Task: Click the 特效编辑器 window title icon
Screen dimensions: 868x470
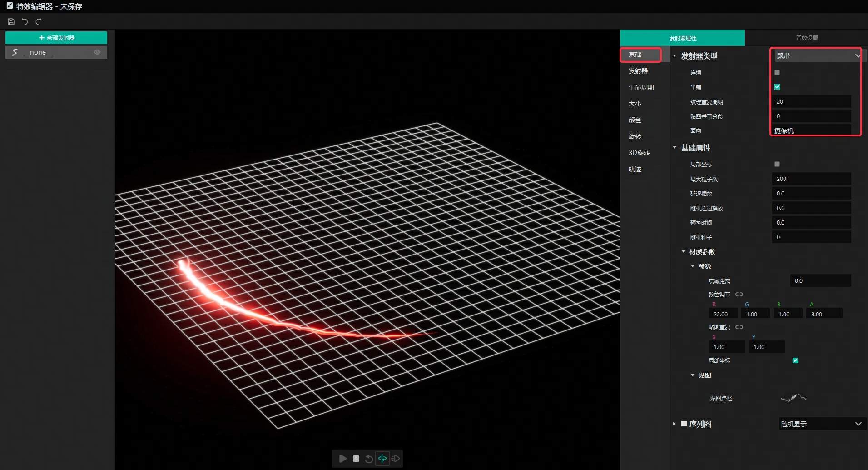Action: coord(10,6)
